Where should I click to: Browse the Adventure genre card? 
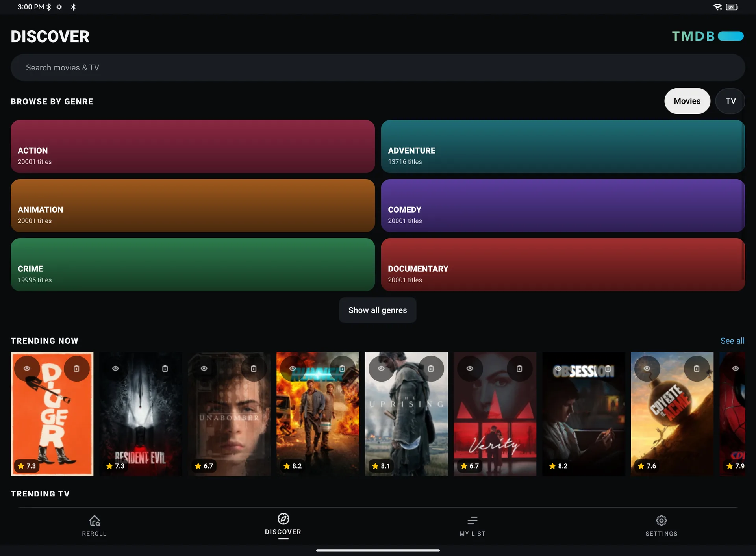(x=563, y=146)
